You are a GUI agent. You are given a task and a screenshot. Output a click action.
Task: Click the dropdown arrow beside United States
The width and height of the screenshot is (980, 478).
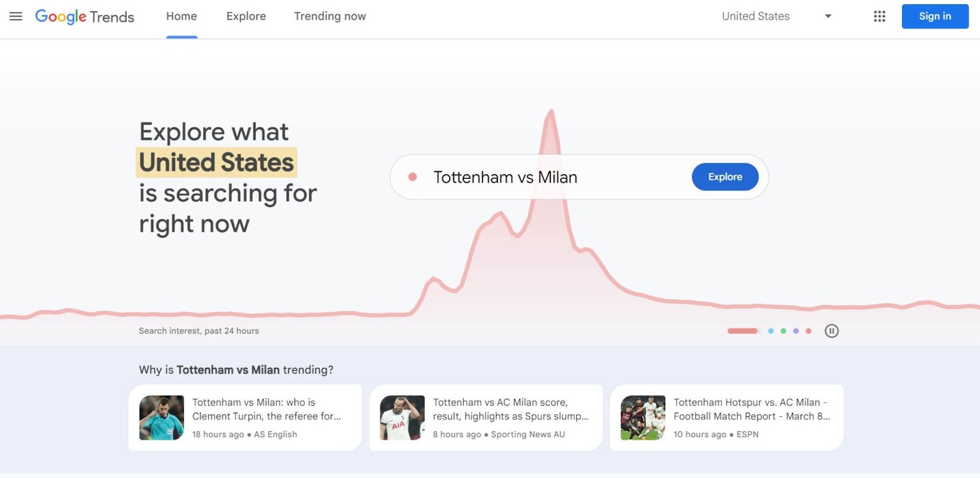(x=828, y=17)
